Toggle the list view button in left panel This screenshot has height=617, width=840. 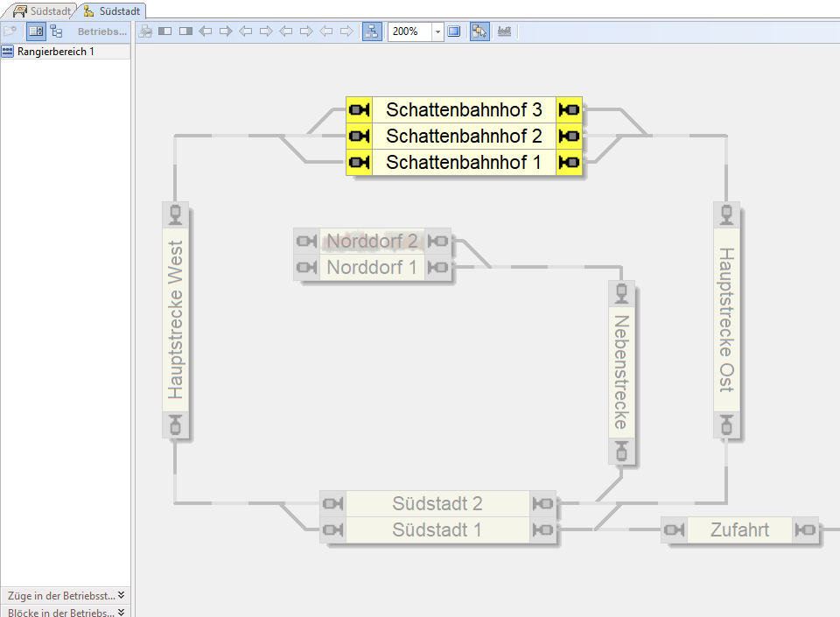click(36, 32)
